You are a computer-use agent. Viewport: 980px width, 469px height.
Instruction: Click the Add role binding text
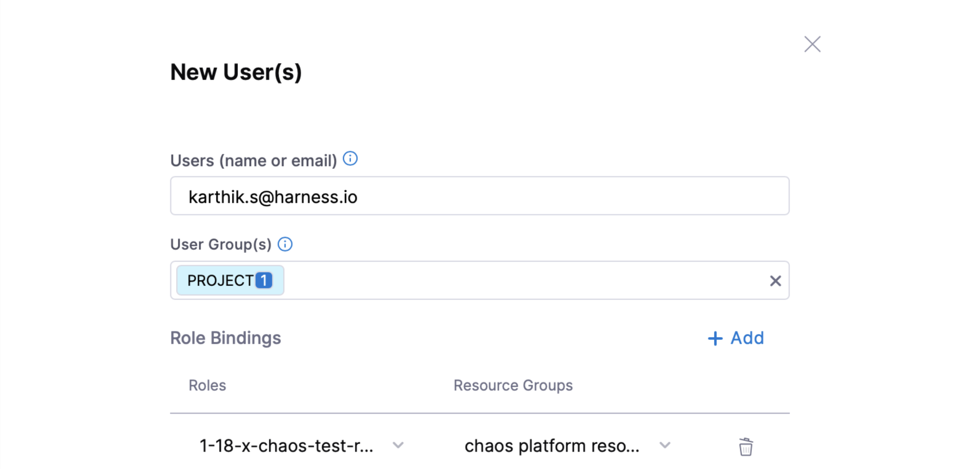tap(747, 338)
